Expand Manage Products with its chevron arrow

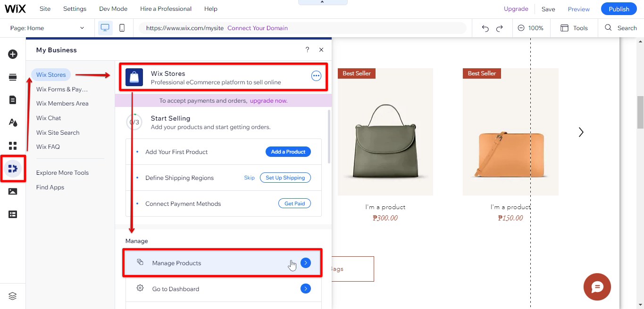(306, 263)
